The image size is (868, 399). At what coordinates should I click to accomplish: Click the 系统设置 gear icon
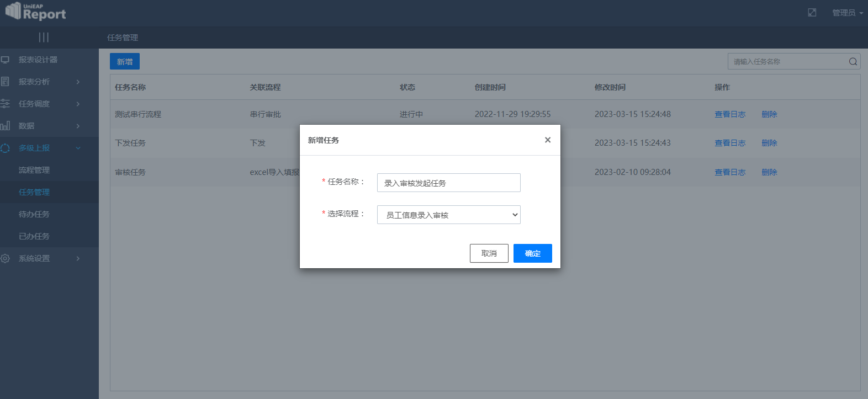(x=5, y=258)
